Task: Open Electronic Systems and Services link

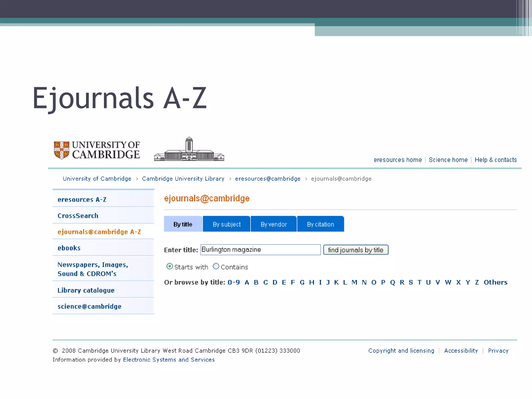Action: click(169, 360)
